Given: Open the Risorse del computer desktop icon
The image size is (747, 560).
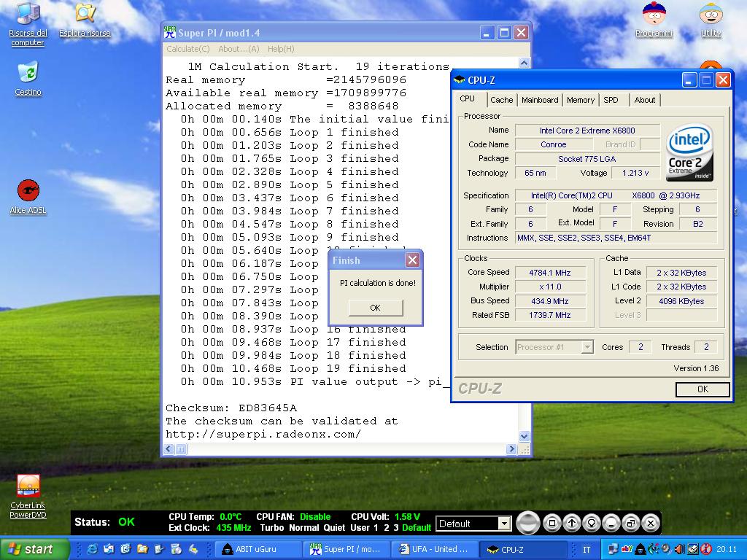Looking at the screenshot, I should (x=28, y=24).
